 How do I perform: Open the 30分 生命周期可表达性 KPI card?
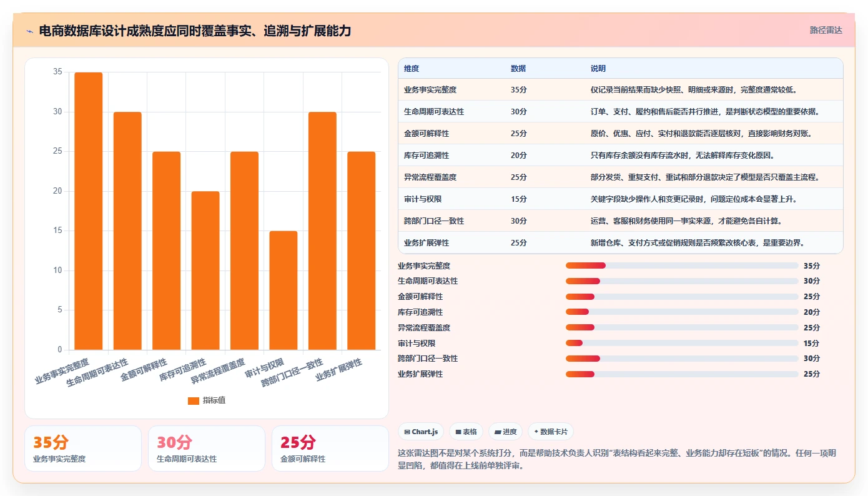207,449
